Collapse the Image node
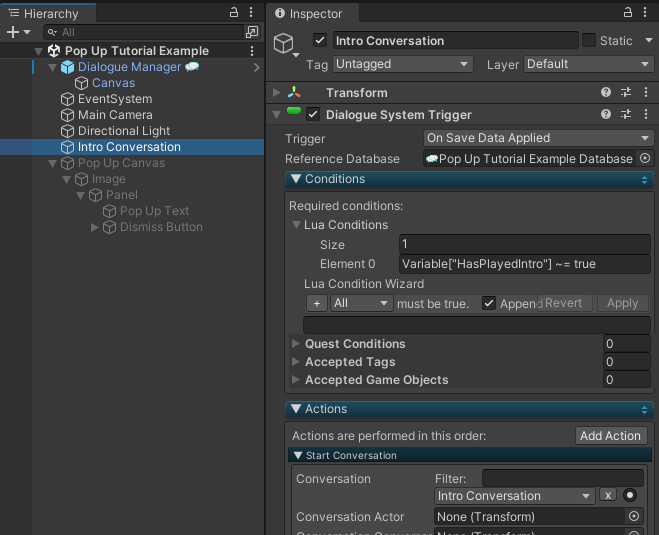Screen dimensions: 659x535 [66, 179]
